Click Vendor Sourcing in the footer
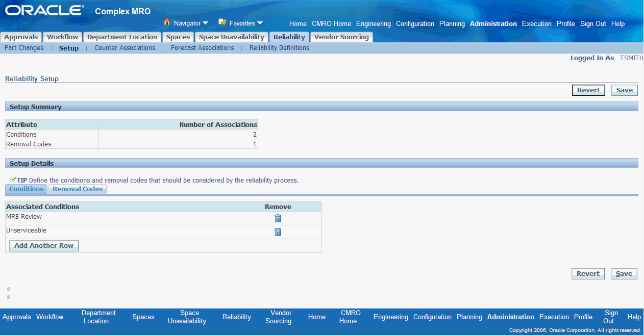 pyautogui.click(x=279, y=317)
